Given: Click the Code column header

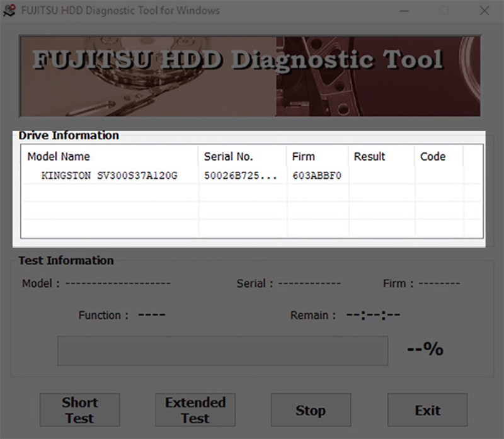Looking at the screenshot, I should point(439,156).
